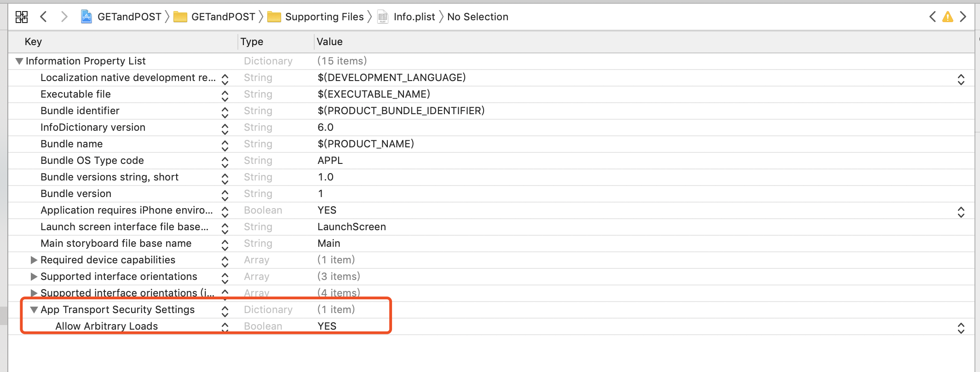Select the Executable file key
The height and width of the screenshot is (372, 980).
pos(75,94)
